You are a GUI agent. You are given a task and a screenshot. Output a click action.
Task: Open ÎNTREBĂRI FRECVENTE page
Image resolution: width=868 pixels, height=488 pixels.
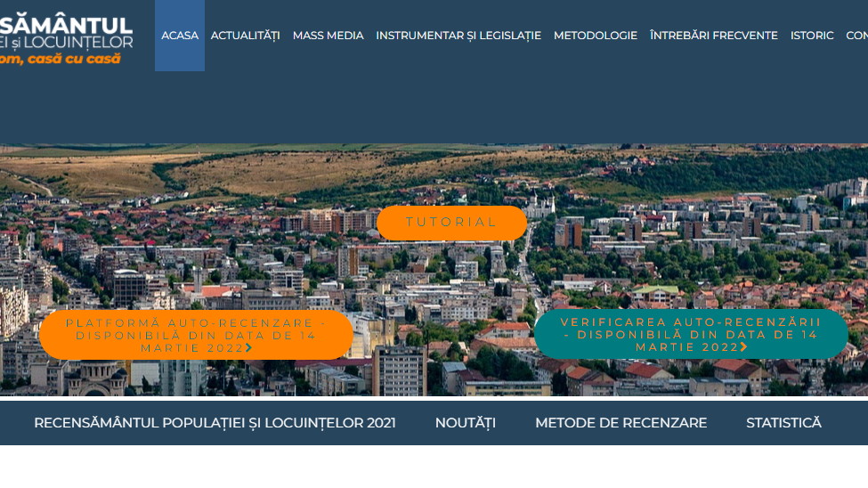point(714,36)
